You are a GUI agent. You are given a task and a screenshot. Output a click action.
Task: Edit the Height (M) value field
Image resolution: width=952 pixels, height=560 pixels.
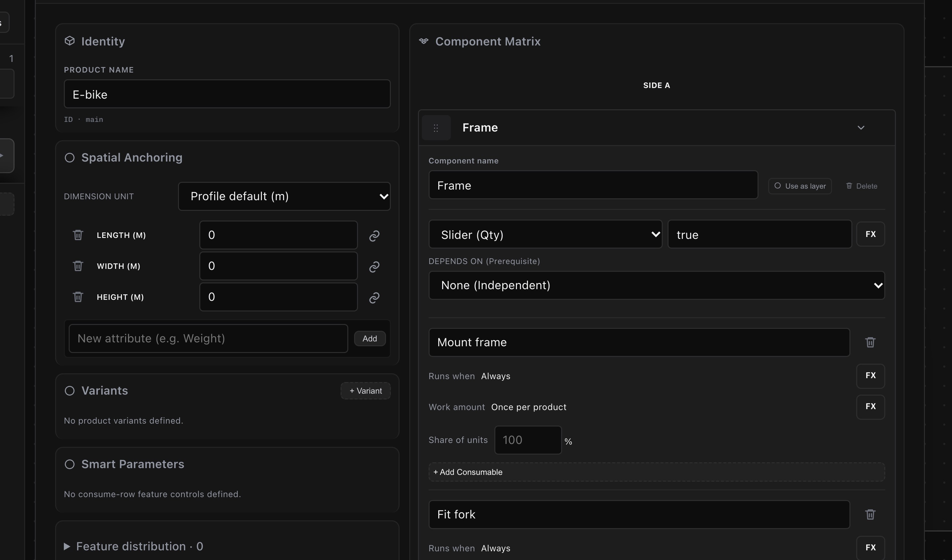pyautogui.click(x=278, y=297)
